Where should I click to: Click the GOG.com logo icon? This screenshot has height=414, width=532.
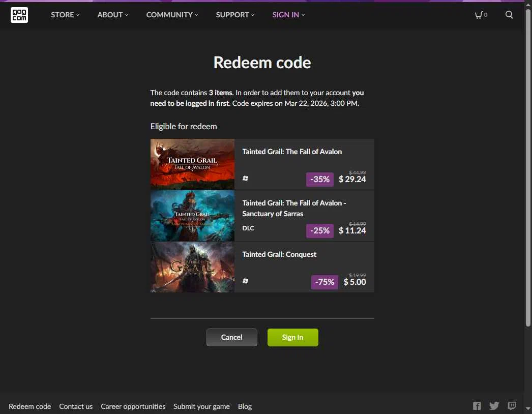point(19,15)
